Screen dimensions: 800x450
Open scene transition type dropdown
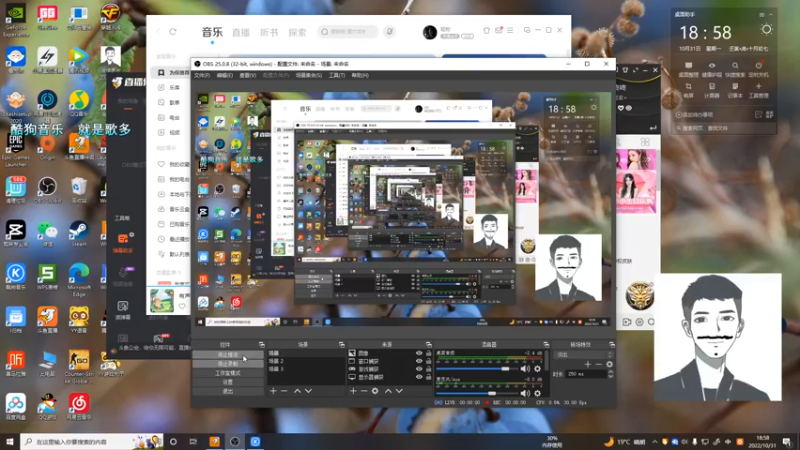[584, 354]
